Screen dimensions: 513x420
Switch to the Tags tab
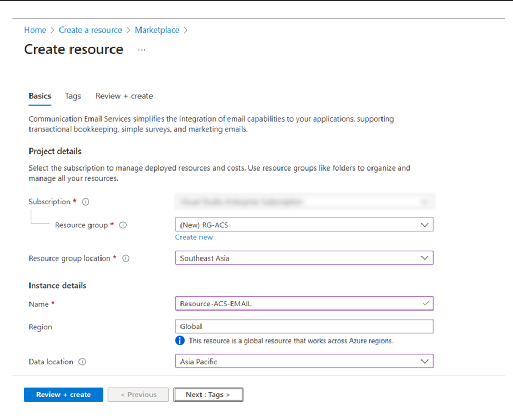[x=73, y=96]
